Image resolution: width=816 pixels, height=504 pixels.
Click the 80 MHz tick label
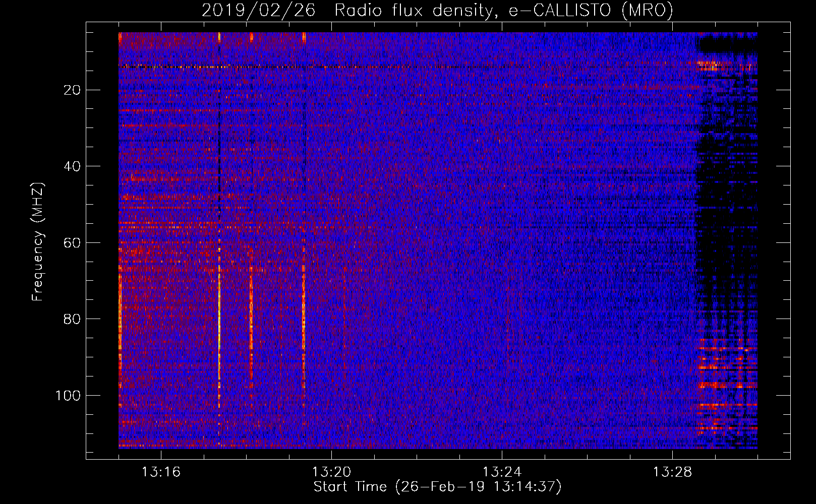(73, 319)
